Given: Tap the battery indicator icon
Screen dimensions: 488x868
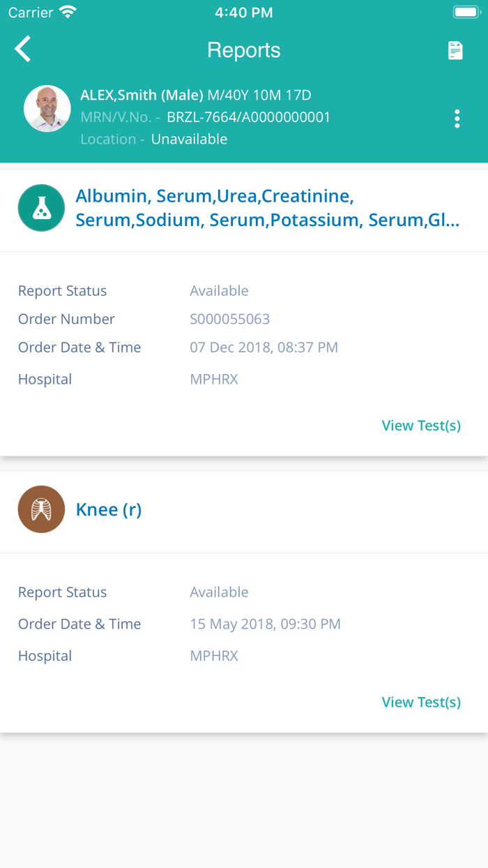Looking at the screenshot, I should [x=465, y=13].
